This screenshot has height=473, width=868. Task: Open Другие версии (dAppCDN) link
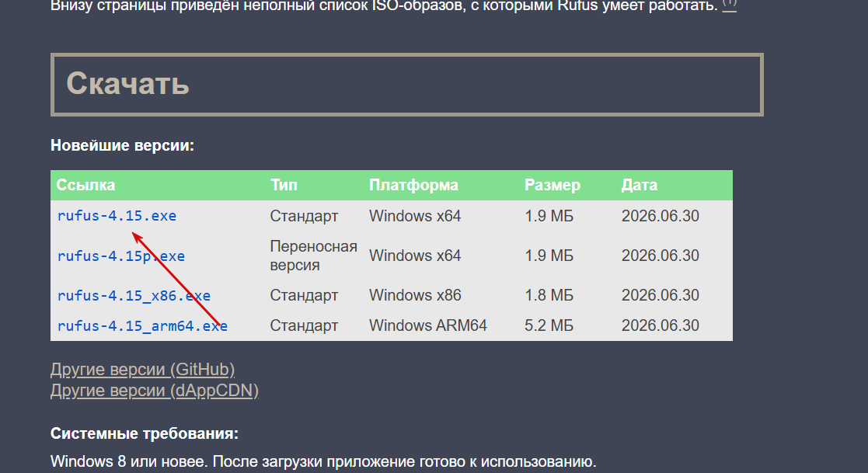[155, 391]
